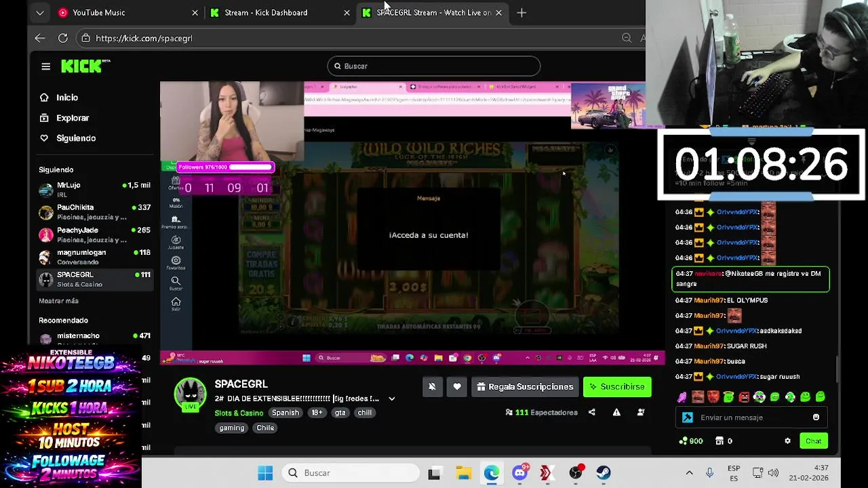The image size is (868, 488).
Task: Click the gaming tag
Action: (x=232, y=428)
